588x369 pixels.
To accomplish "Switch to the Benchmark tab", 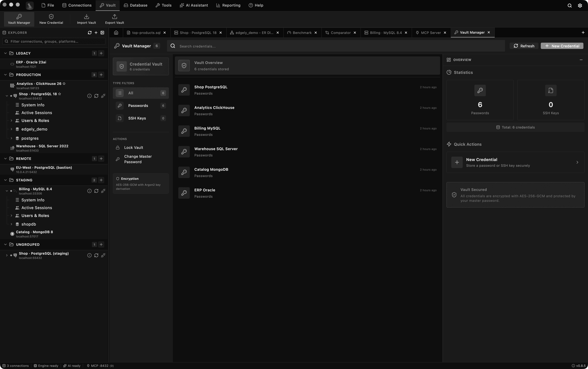I will [302, 33].
